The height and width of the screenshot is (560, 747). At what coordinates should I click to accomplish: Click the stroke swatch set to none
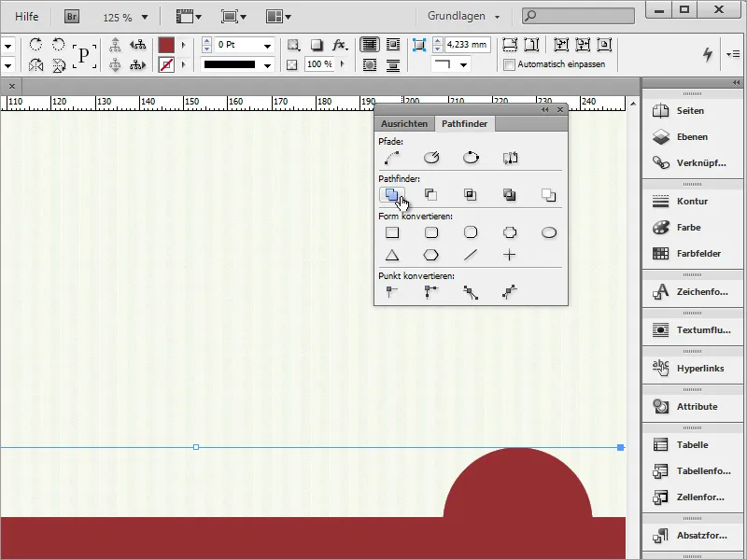click(x=166, y=64)
